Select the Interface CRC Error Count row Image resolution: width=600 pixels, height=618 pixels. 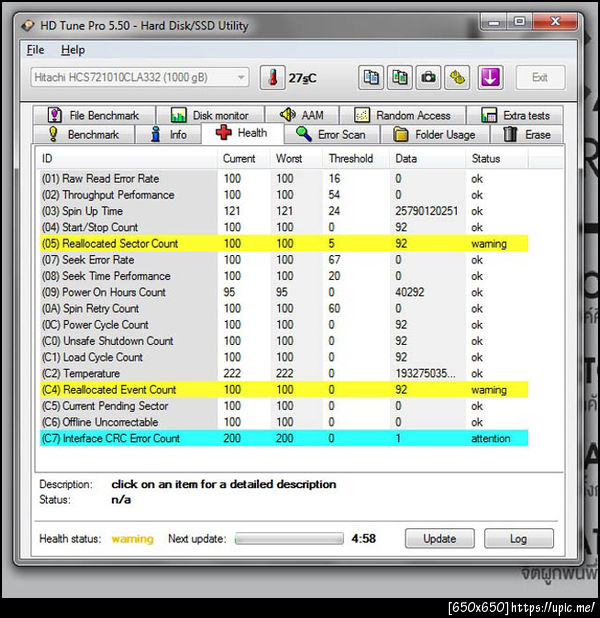(x=284, y=438)
